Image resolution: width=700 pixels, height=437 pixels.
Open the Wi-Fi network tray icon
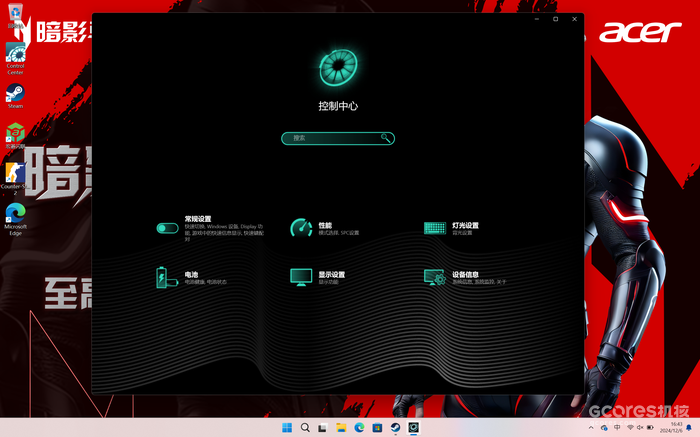[630, 428]
